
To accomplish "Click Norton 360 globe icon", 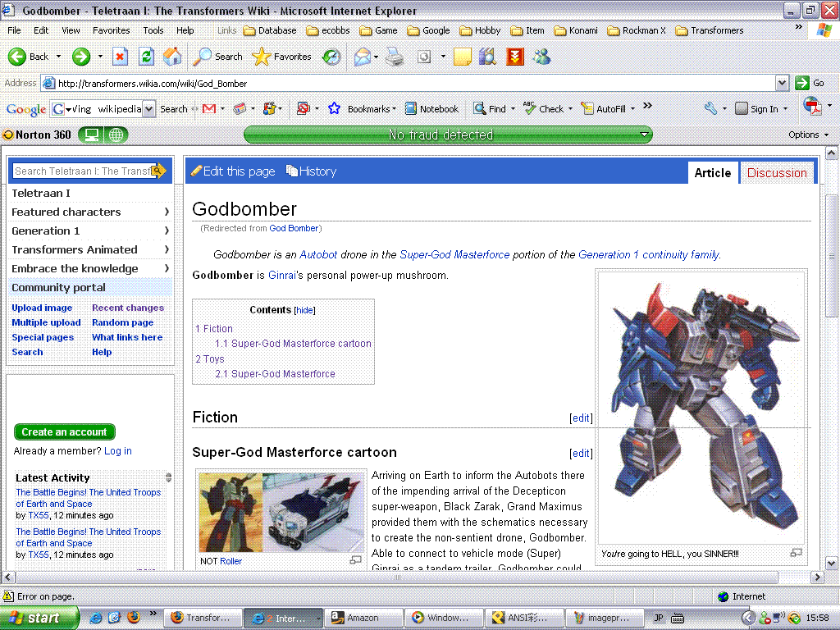I will click(x=116, y=135).
